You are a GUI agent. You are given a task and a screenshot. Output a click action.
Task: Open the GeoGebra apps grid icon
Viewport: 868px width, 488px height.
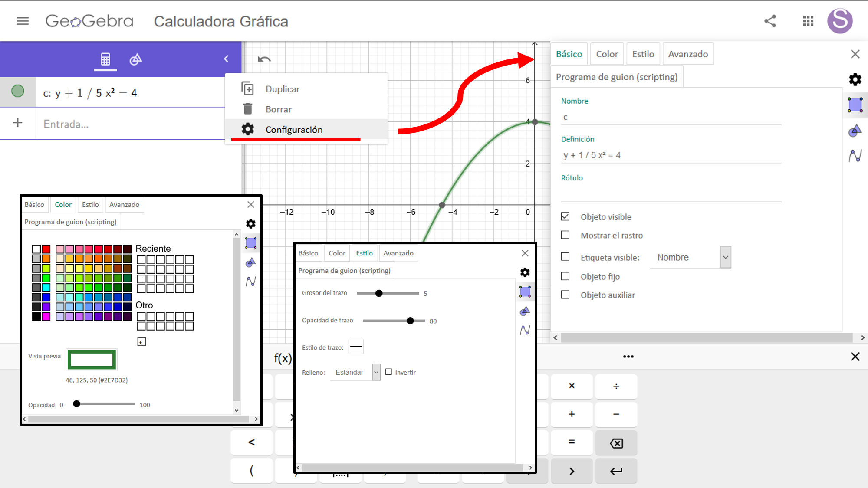click(808, 21)
